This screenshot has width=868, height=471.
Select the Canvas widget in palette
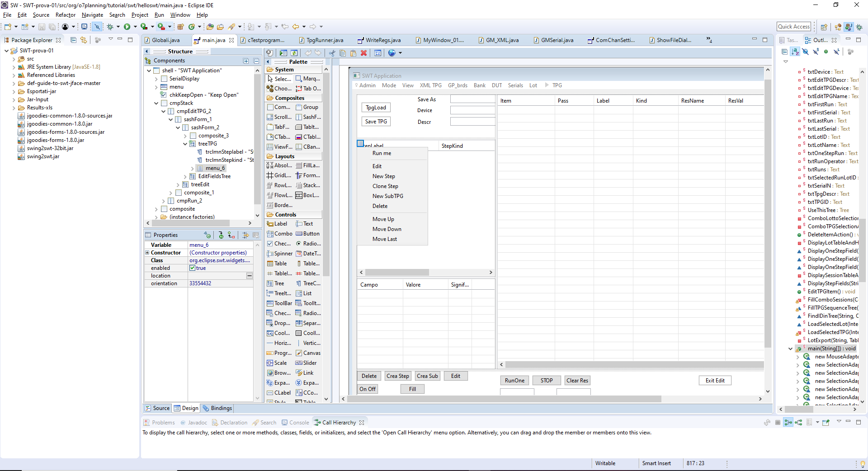pyautogui.click(x=308, y=353)
